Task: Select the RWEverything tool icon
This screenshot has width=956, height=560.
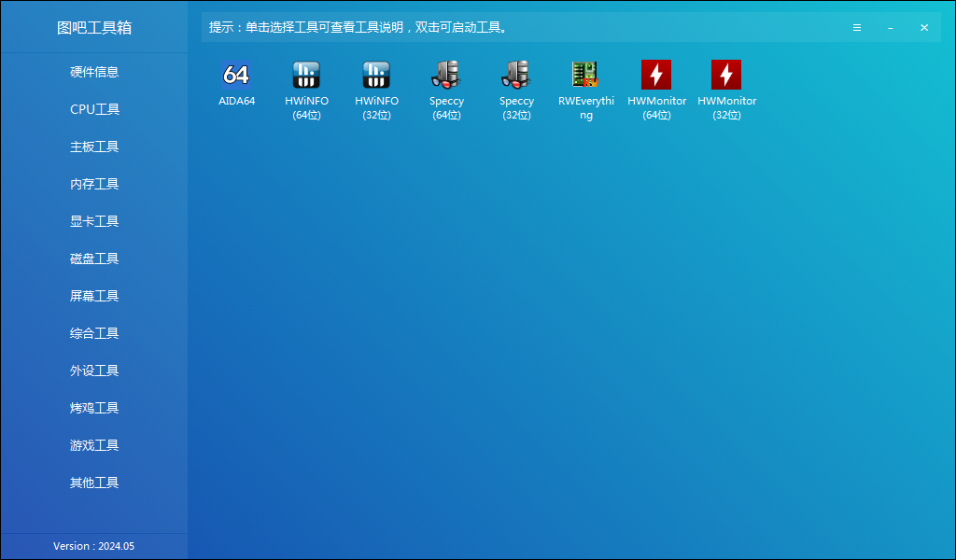Action: point(586,75)
